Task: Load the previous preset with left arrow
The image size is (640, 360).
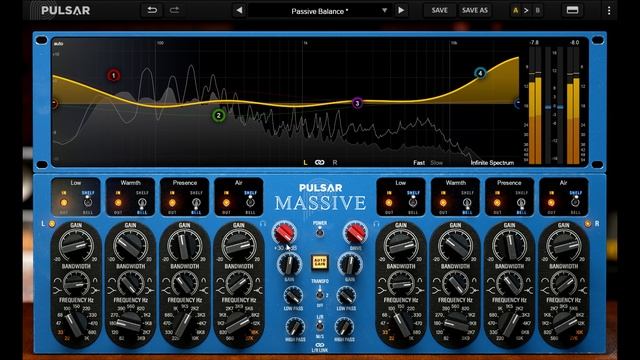Action: (x=239, y=11)
